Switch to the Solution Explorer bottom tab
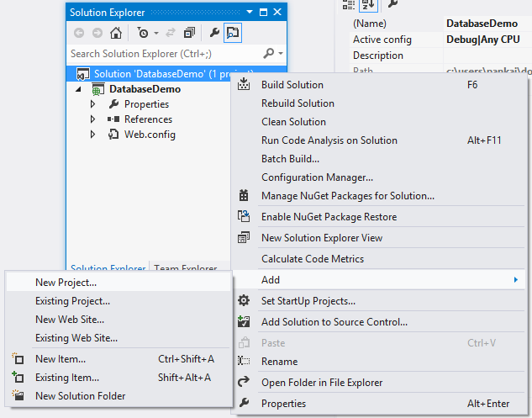This screenshot has height=418, width=532. tap(108, 267)
